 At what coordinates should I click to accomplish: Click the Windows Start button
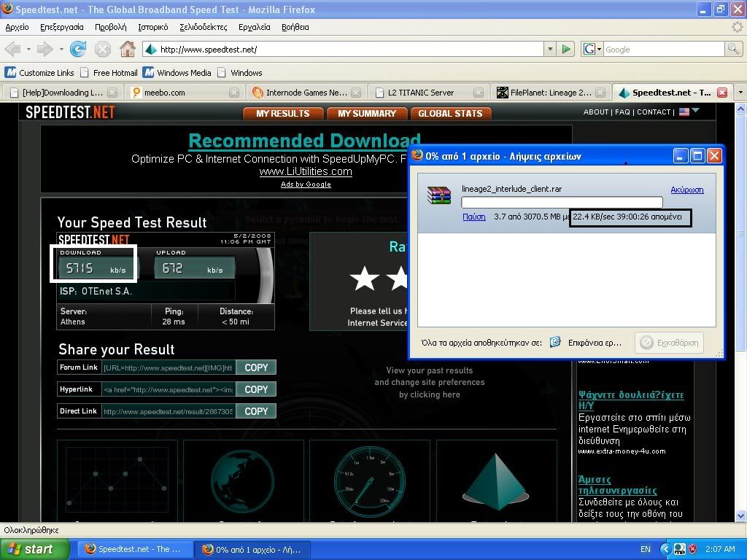tap(34, 549)
